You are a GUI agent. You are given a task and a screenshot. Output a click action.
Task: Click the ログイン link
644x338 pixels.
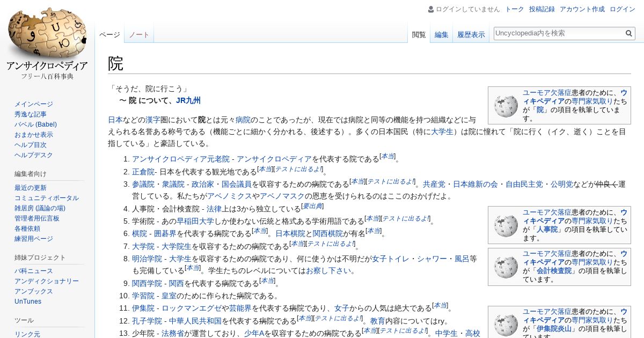623,9
